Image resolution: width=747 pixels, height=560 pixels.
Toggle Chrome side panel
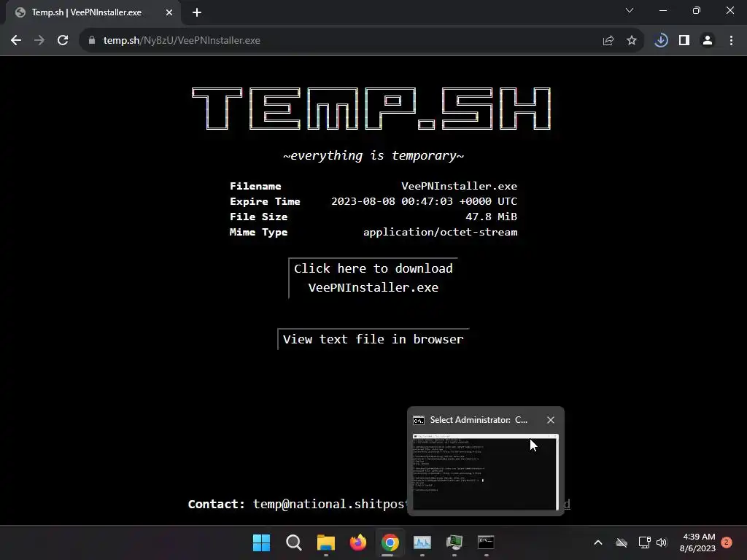[x=684, y=41]
